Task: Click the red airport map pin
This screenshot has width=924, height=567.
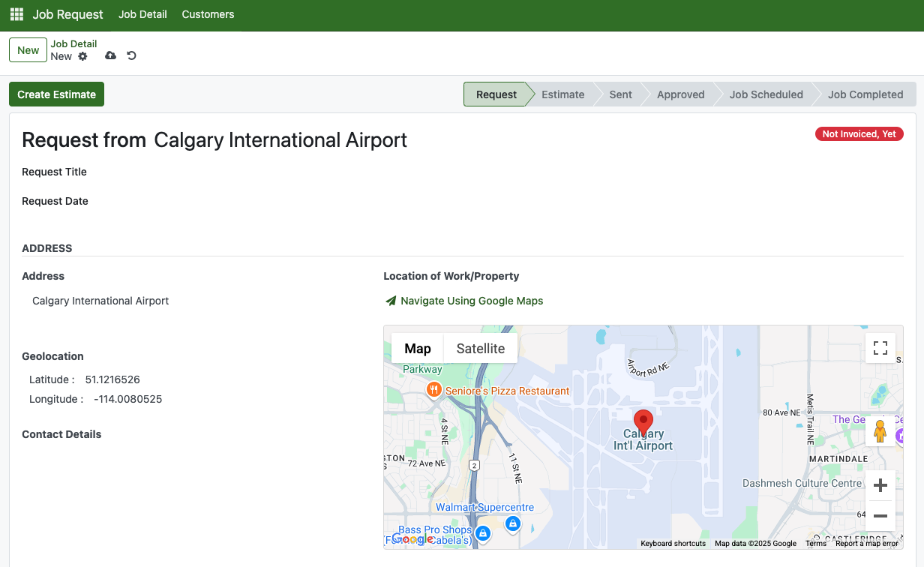Action: point(643,421)
